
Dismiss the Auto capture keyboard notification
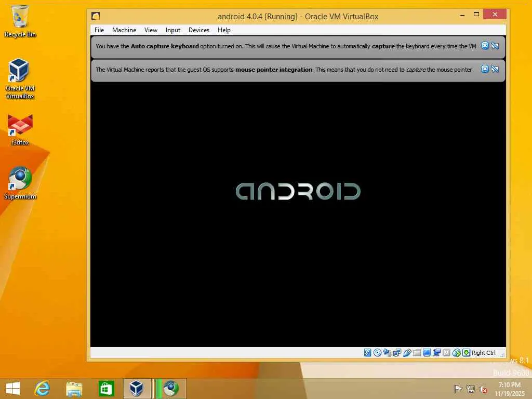click(x=485, y=46)
